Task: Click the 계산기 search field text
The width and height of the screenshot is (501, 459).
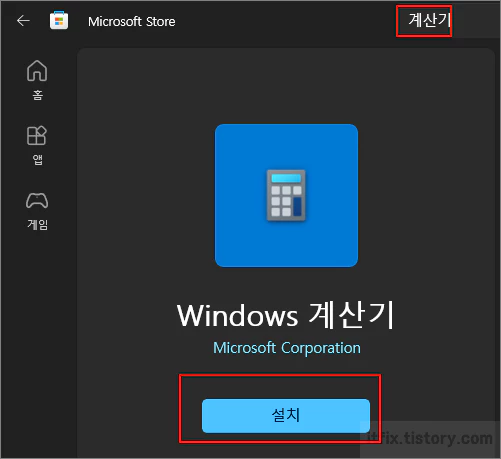Action: [x=430, y=20]
